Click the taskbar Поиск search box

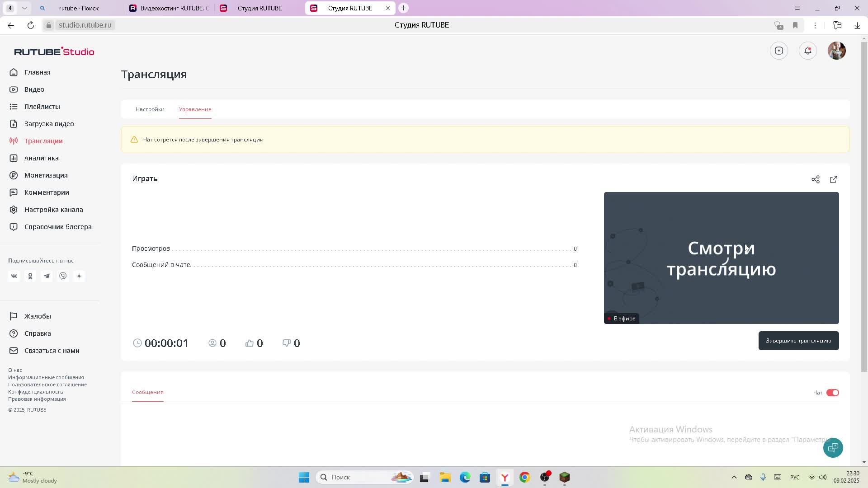[x=365, y=477]
